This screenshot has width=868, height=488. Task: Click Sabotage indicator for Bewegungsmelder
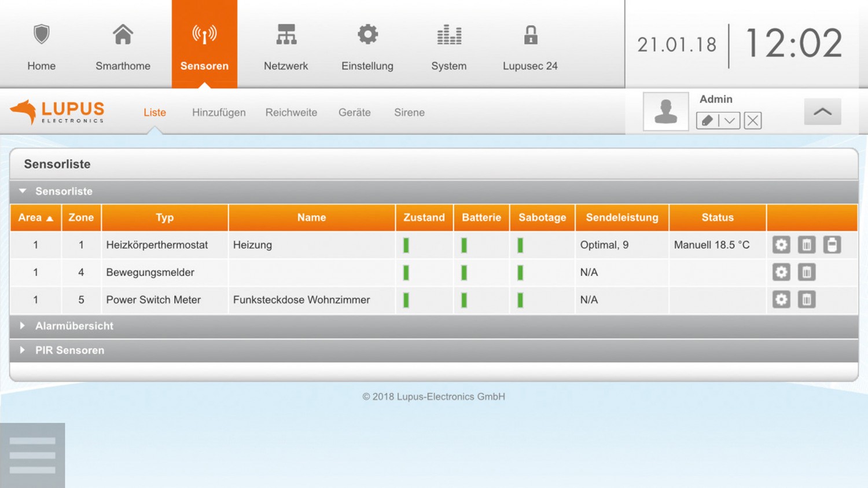coord(520,273)
